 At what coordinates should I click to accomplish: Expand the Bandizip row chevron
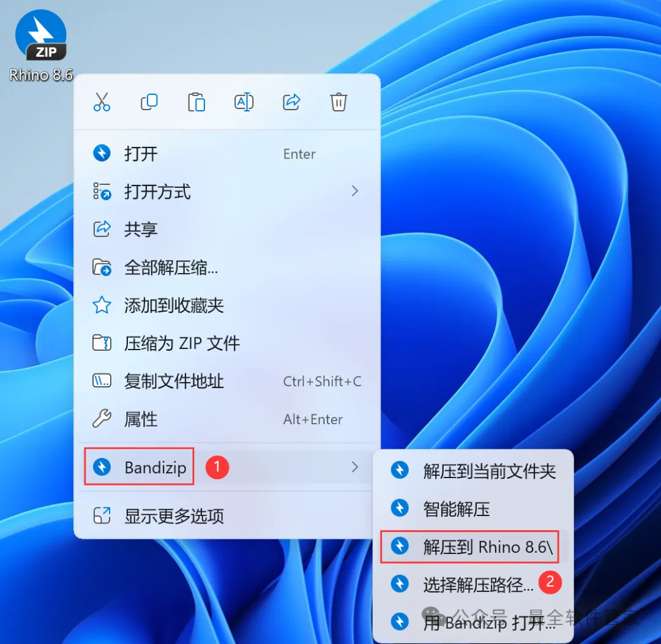(355, 467)
